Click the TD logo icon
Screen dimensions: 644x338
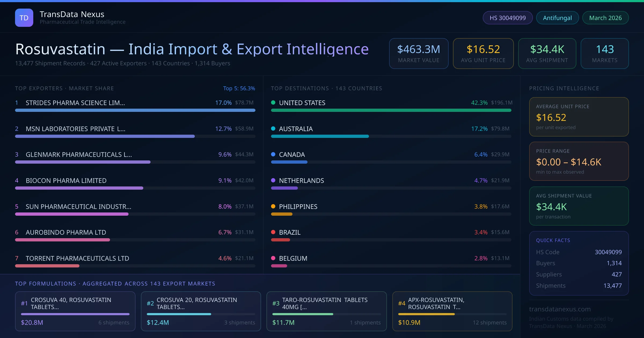tap(24, 18)
